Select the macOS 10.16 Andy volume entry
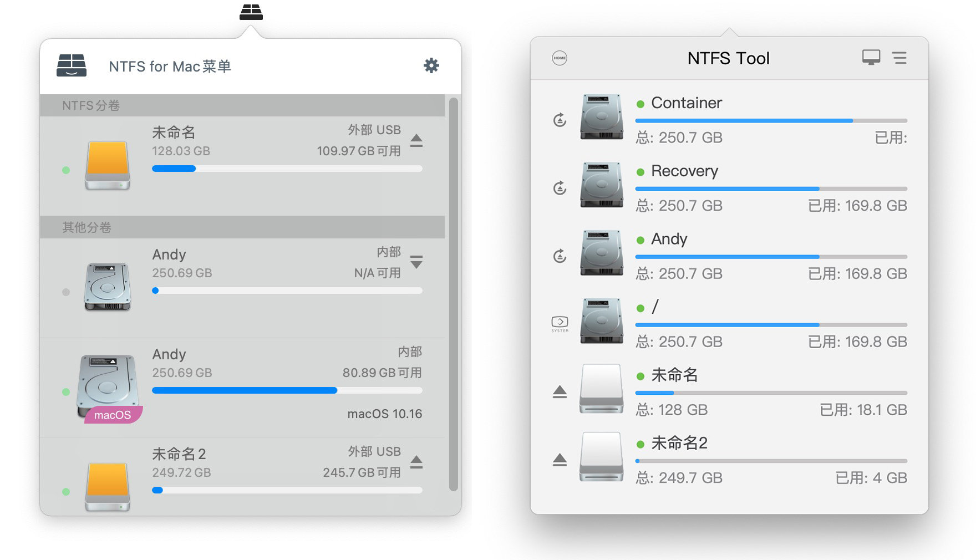Viewport: 976px width, 560px height. click(242, 388)
